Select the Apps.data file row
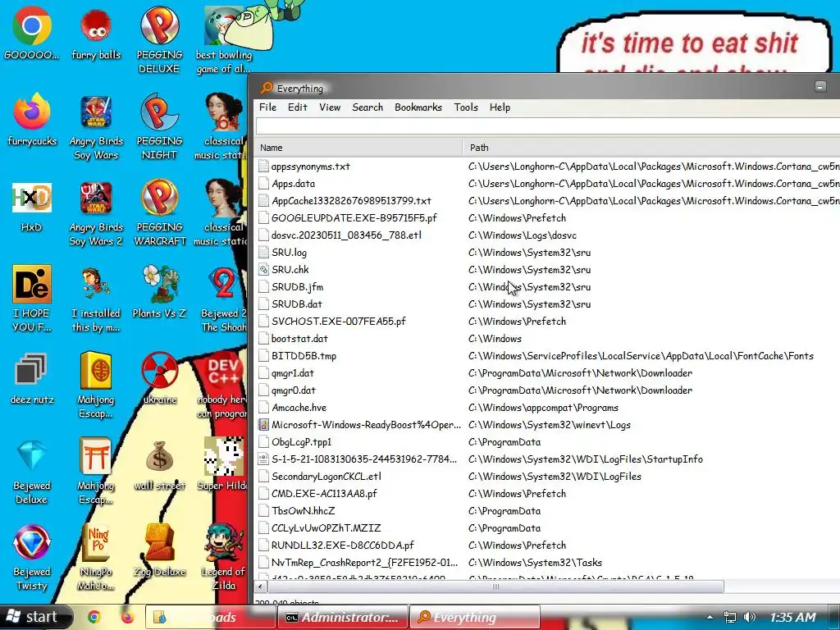 click(x=547, y=183)
